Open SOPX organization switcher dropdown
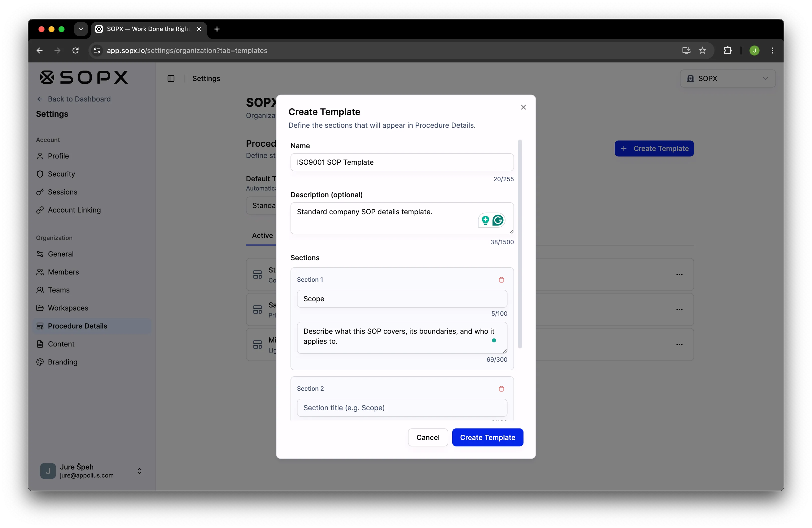Image resolution: width=812 pixels, height=528 pixels. (728, 78)
